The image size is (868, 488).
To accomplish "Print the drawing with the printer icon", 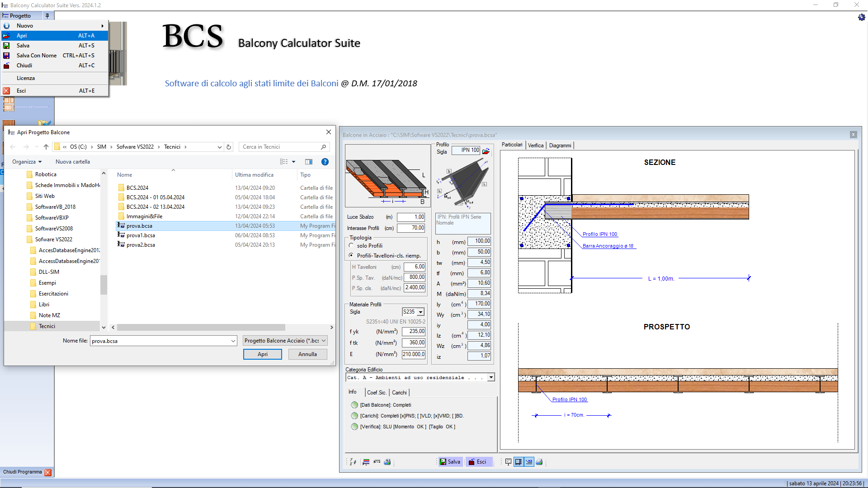I will coord(539,462).
